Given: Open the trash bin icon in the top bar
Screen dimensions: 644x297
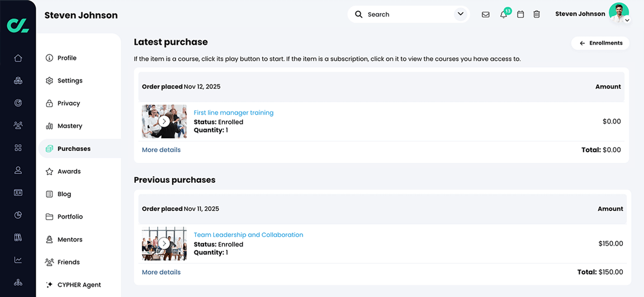Looking at the screenshot, I should pyautogui.click(x=537, y=15).
